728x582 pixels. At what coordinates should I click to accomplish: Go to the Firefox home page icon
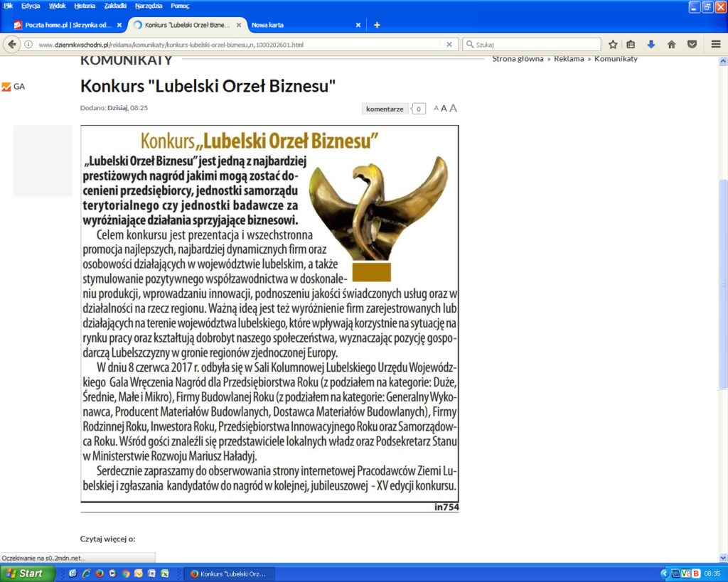671,44
